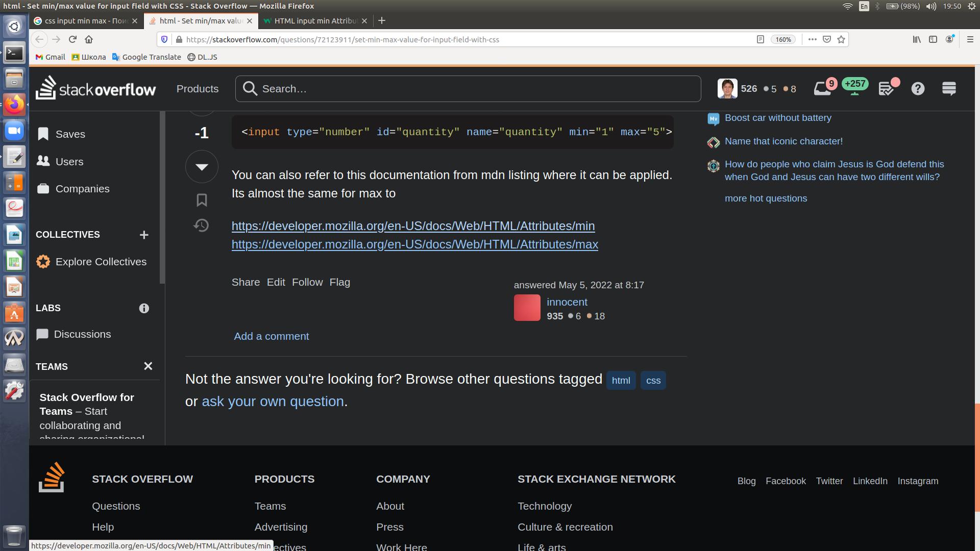Expand the Collectives plus button

(144, 235)
